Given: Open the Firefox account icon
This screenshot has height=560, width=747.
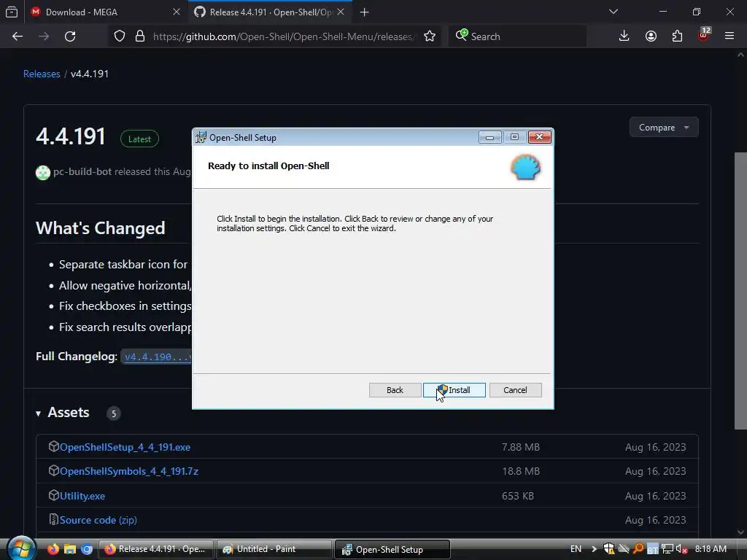Looking at the screenshot, I should tap(651, 36).
